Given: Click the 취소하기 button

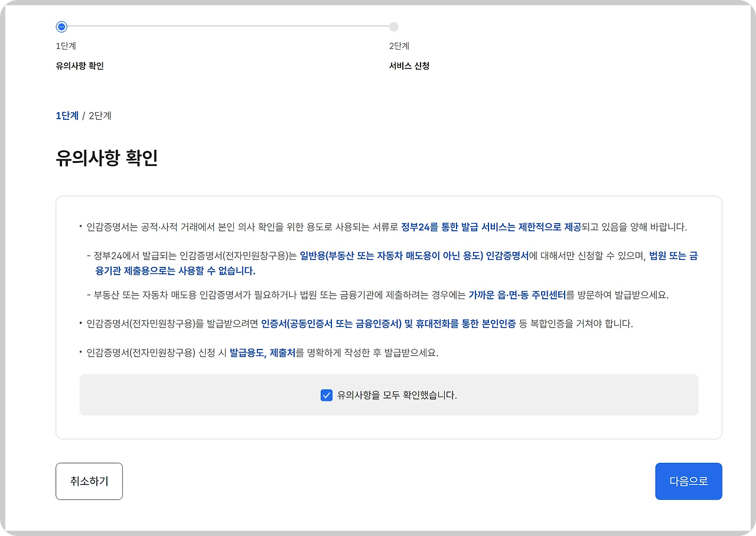Looking at the screenshot, I should point(89,481).
